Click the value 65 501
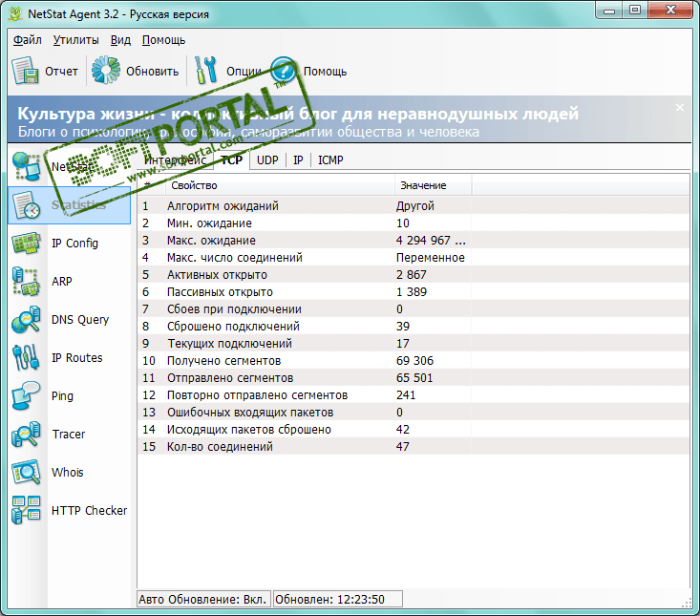 click(x=414, y=378)
